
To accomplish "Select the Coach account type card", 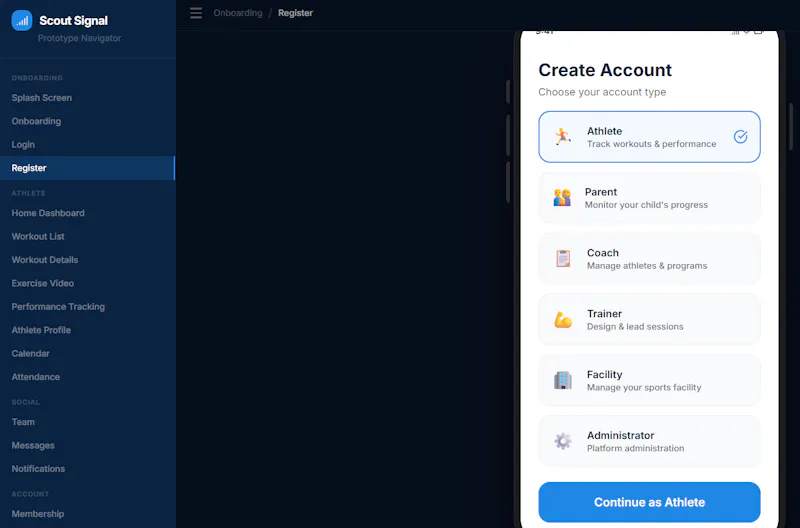I will tap(649, 259).
